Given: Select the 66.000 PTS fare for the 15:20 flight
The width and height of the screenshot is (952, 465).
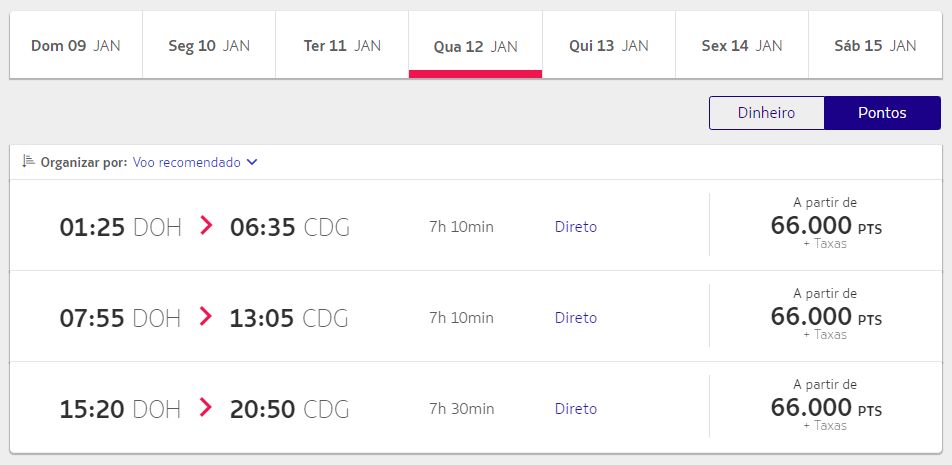Looking at the screenshot, I should (826, 407).
